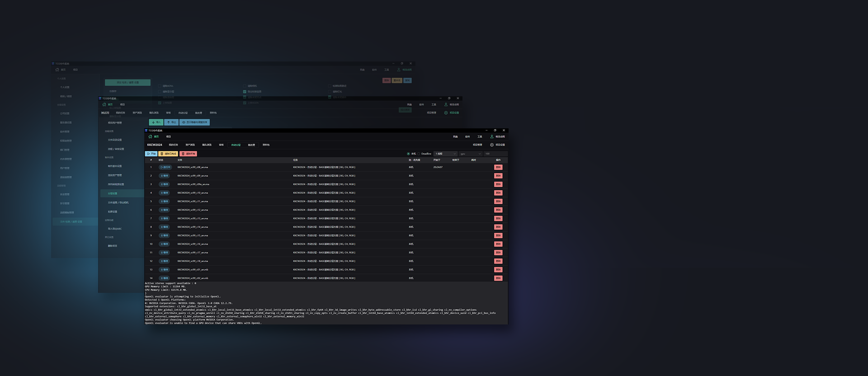Open the thread count dropdown
Viewport: 868px width, 376px height.
445,154
